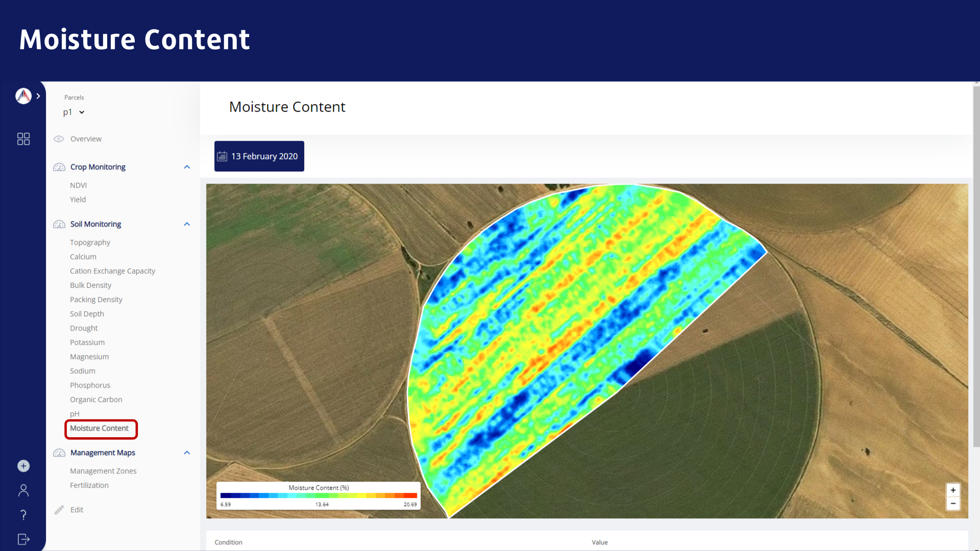980x551 pixels.
Task: Click the Edit pencil icon
Action: [x=59, y=510]
